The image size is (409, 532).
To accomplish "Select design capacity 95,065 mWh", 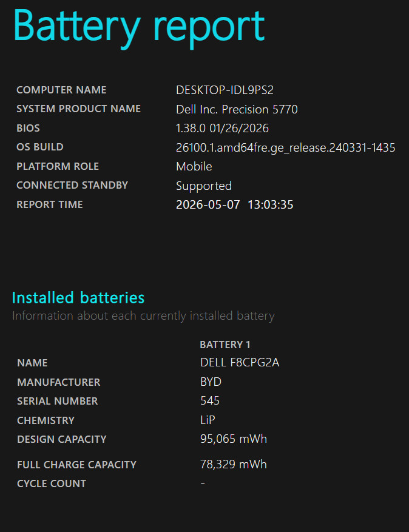I will tap(234, 439).
